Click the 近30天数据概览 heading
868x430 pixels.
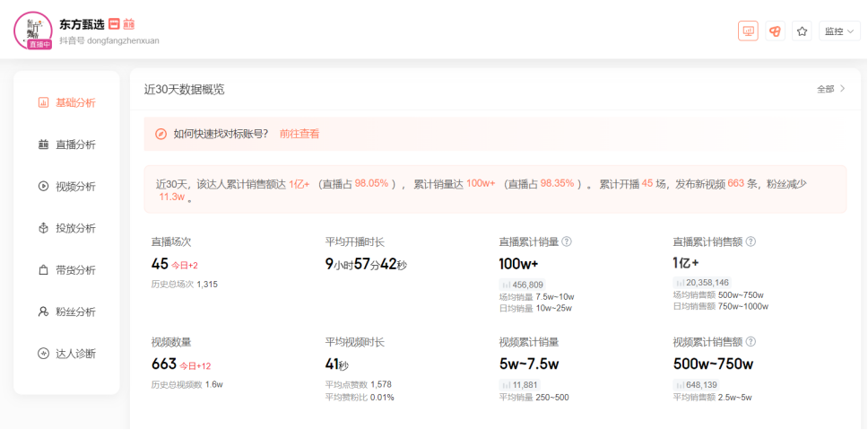[x=185, y=90]
